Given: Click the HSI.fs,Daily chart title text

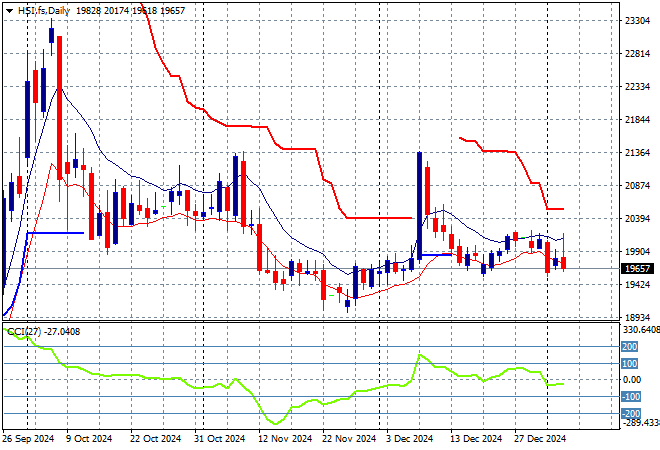Looking at the screenshot, I should tap(45, 8).
